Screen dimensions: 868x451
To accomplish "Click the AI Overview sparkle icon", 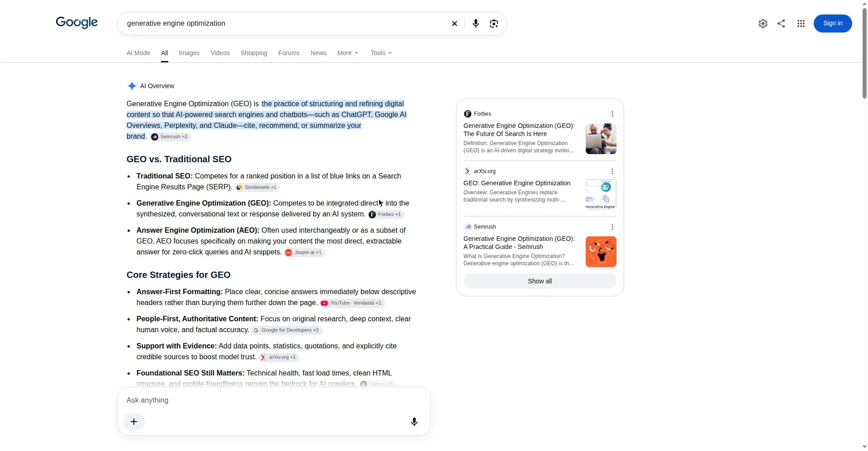I will pyautogui.click(x=132, y=86).
